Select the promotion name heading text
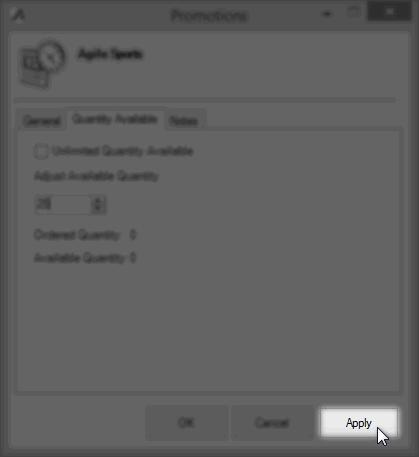 click(x=110, y=54)
